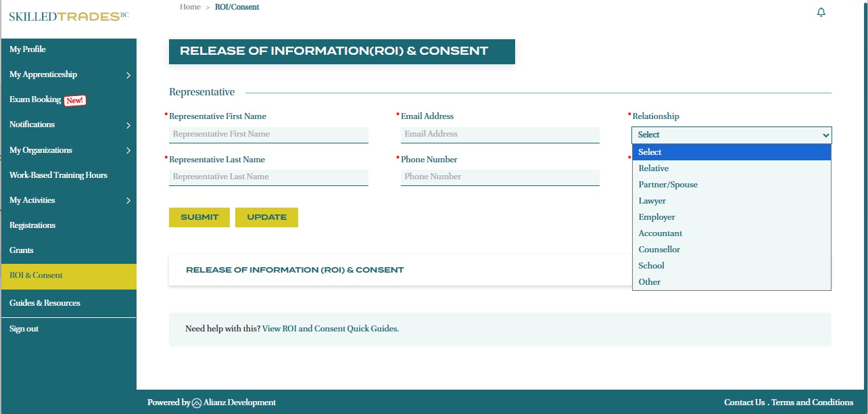Screen dimensions: 868x414
Task: Open My Profile in the sidebar
Action: (28, 49)
